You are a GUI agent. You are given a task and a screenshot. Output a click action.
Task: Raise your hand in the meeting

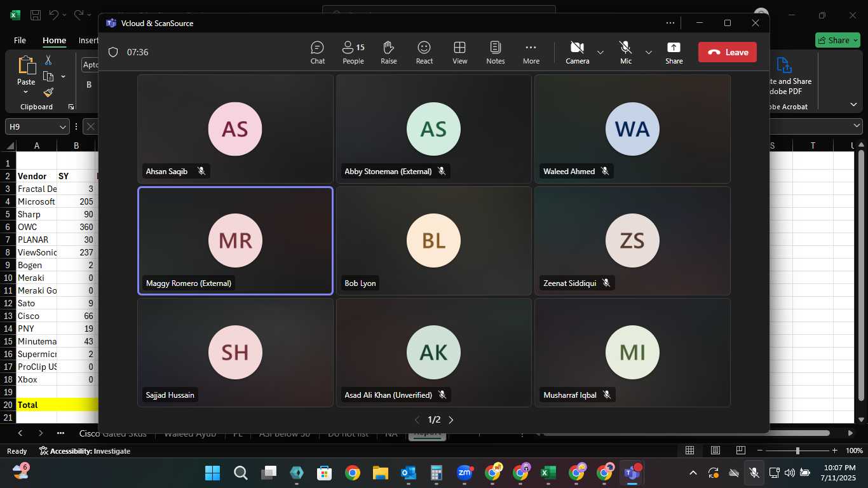(x=389, y=52)
